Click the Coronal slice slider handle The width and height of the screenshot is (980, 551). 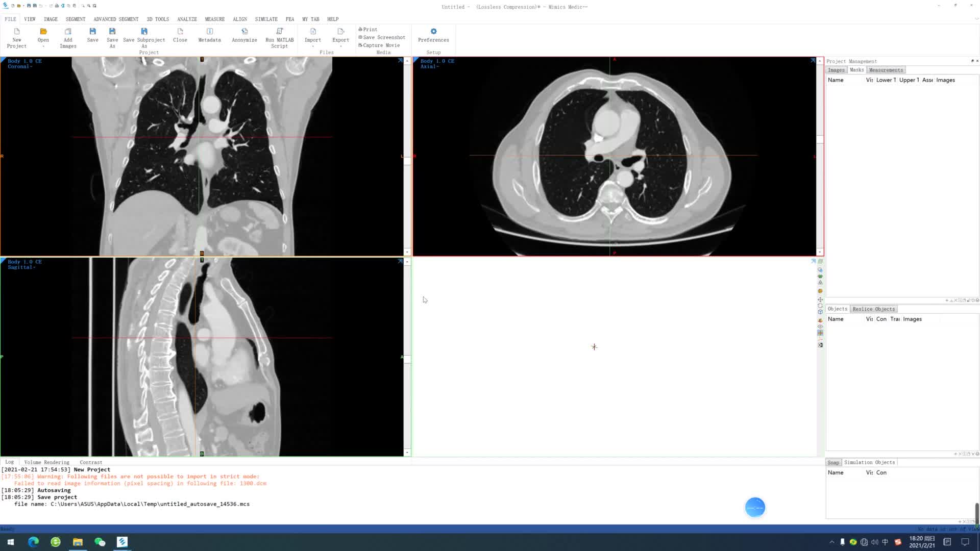[407, 161]
